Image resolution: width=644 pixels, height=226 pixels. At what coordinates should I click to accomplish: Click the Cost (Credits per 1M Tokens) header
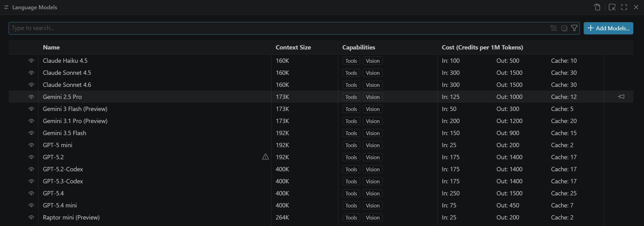pos(482,47)
